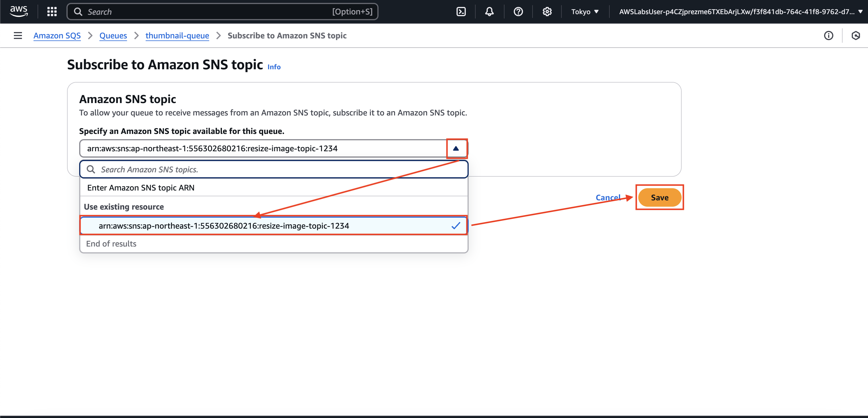
Task: Toggle the hamburger side navigation menu
Action: click(18, 36)
